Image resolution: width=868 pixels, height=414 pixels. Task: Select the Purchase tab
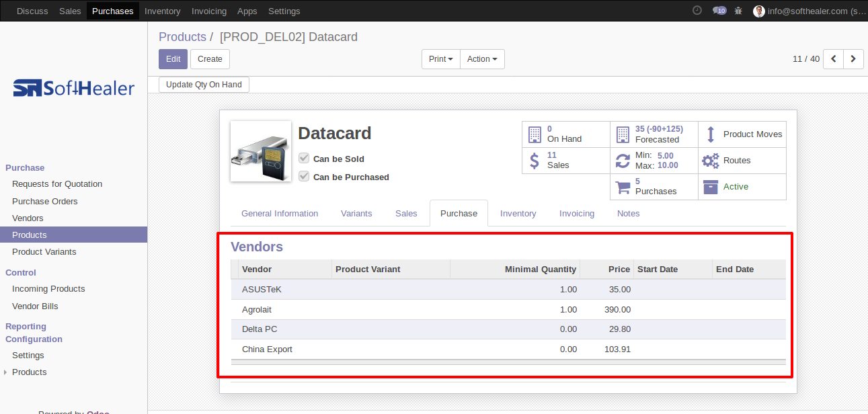point(459,214)
